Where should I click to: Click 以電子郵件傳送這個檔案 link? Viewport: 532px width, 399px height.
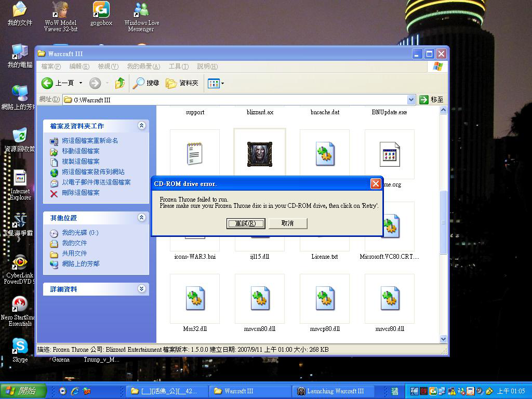tap(96, 182)
